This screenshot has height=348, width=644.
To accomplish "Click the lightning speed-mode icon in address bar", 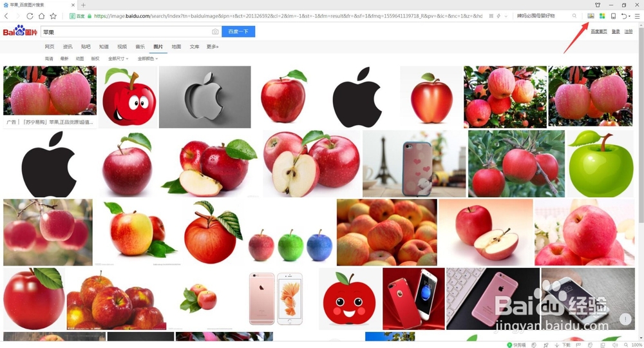I will coord(498,16).
